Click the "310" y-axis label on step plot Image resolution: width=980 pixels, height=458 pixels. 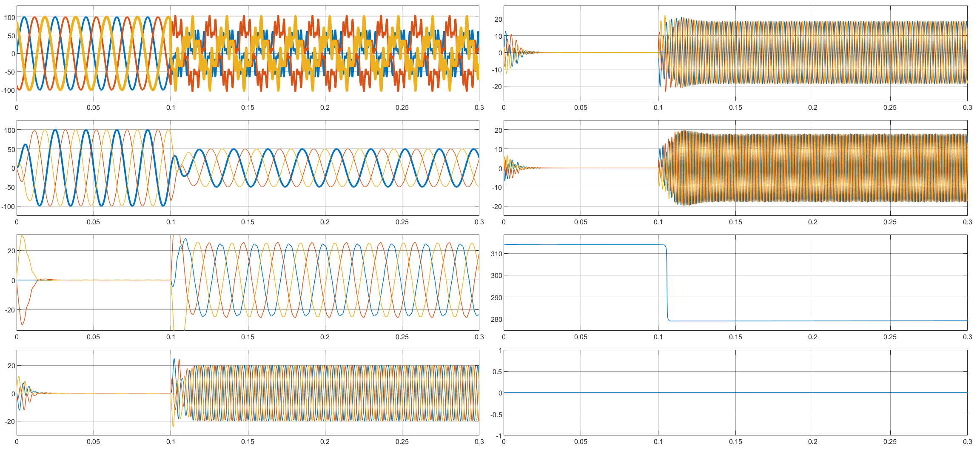[x=496, y=254]
